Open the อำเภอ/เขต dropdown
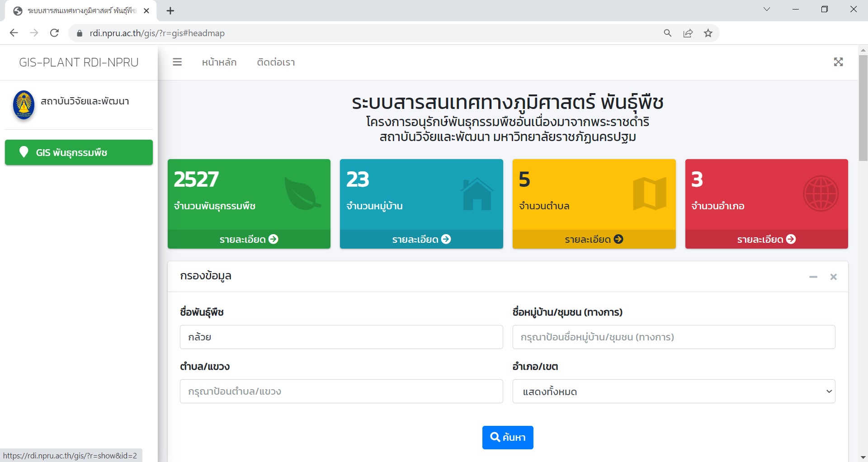 [x=674, y=391]
